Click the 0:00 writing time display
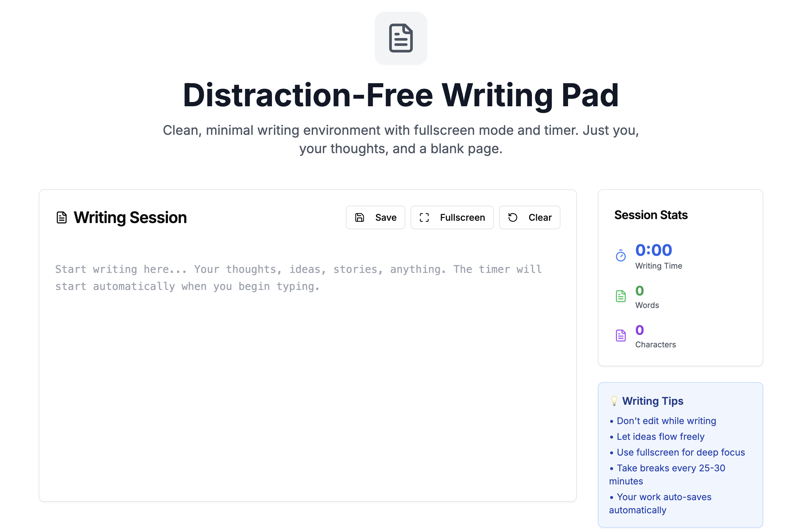 point(653,250)
